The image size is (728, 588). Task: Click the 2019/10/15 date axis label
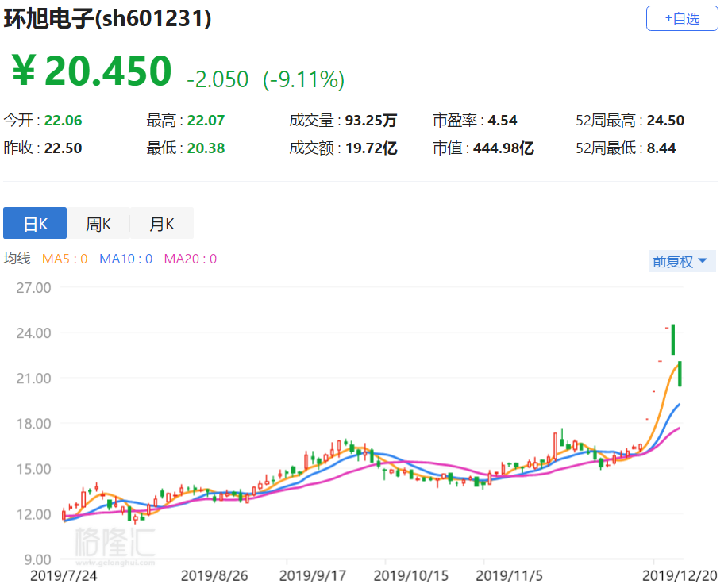[x=411, y=576]
